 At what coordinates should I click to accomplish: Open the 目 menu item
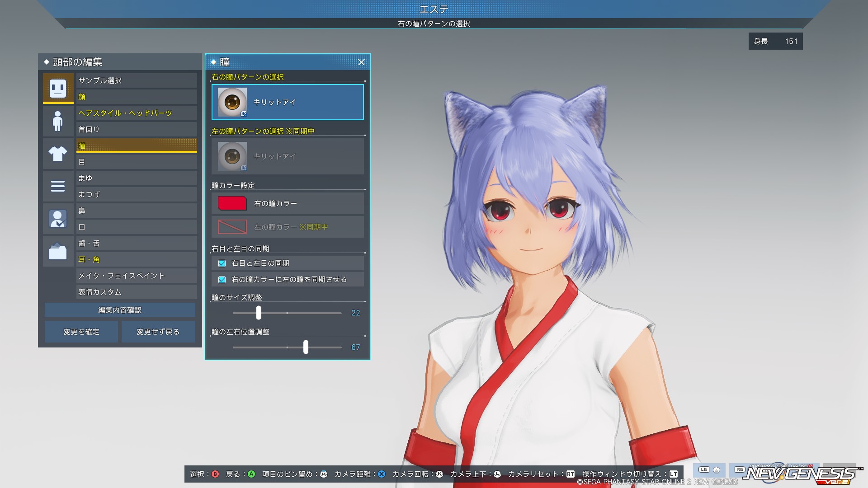[x=137, y=162]
